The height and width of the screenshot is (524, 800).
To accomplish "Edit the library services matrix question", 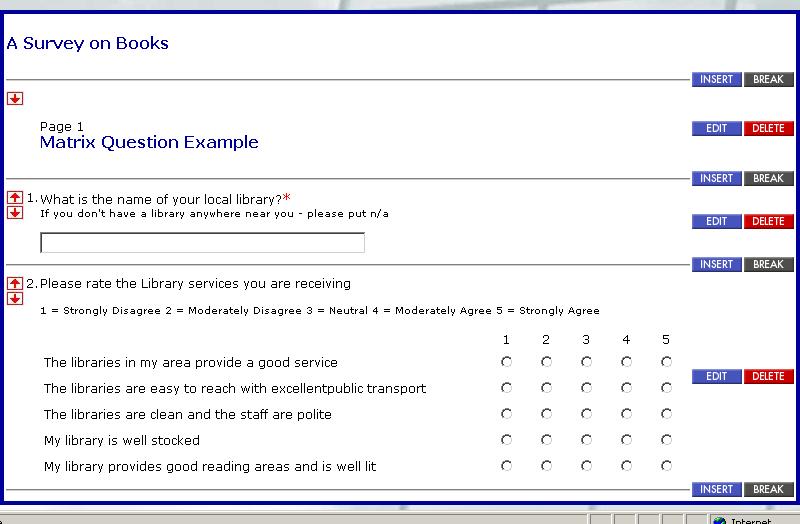I will click(x=716, y=376).
